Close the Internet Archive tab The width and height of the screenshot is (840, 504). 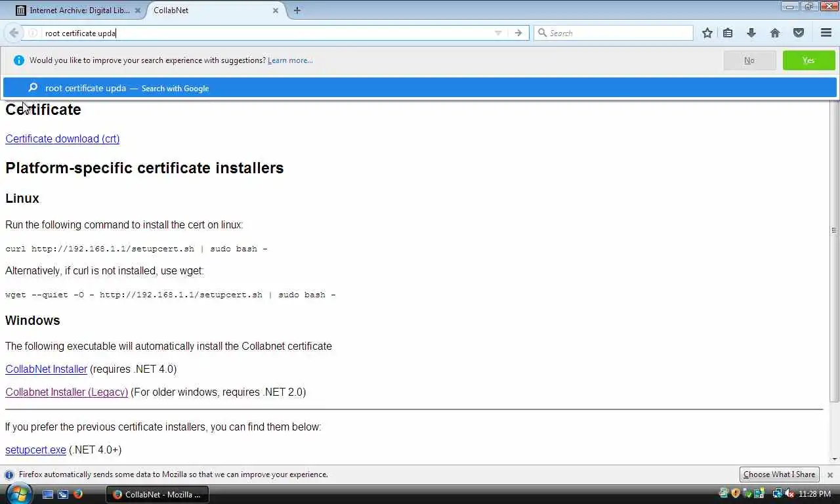[138, 10]
